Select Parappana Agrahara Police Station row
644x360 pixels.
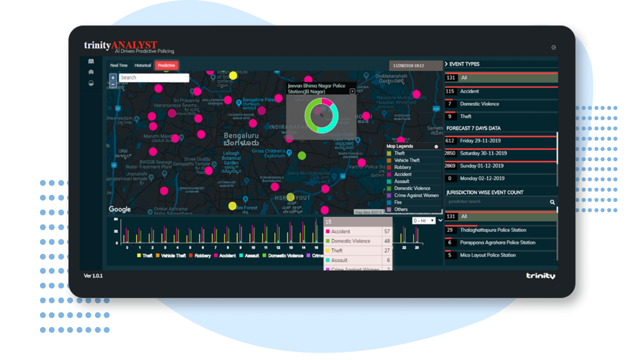pyautogui.click(x=500, y=242)
